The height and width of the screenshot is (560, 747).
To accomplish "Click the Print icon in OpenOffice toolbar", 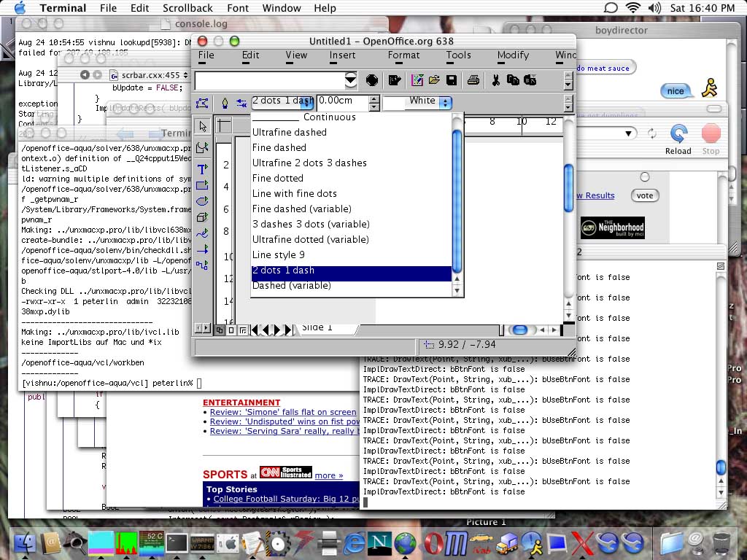I will click(473, 80).
